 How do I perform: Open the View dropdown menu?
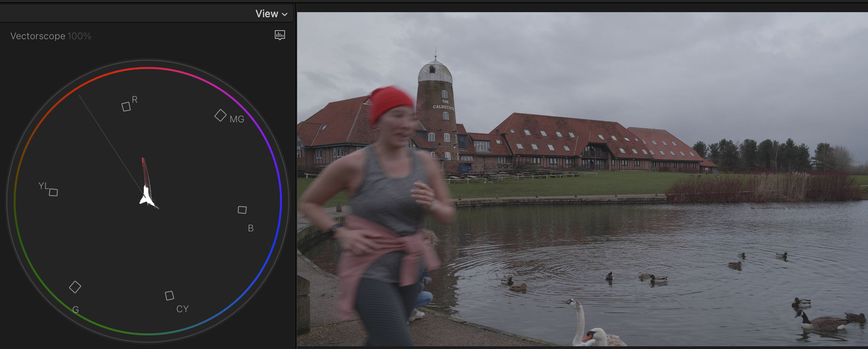271,14
